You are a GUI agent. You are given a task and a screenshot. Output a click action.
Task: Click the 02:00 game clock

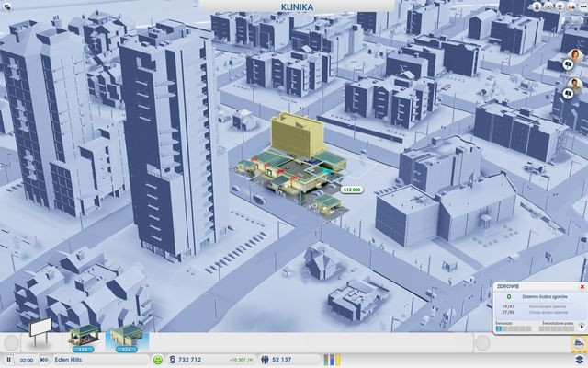27,360
